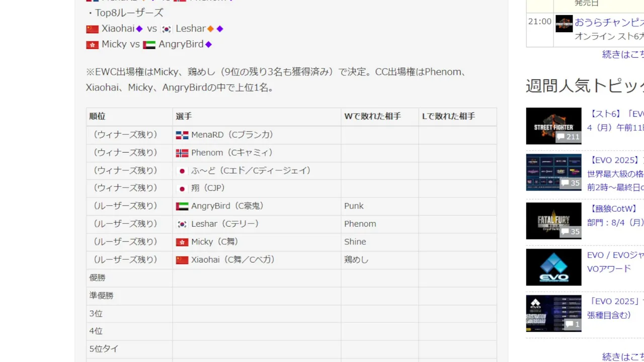644x362 pixels.
Task: Click the orange diamond after Leshar
Action: [x=211, y=29]
